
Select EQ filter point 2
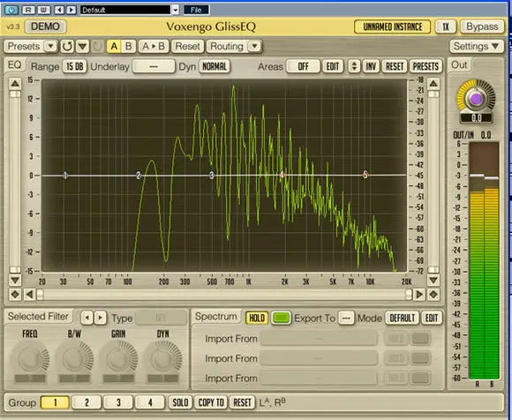click(x=139, y=176)
